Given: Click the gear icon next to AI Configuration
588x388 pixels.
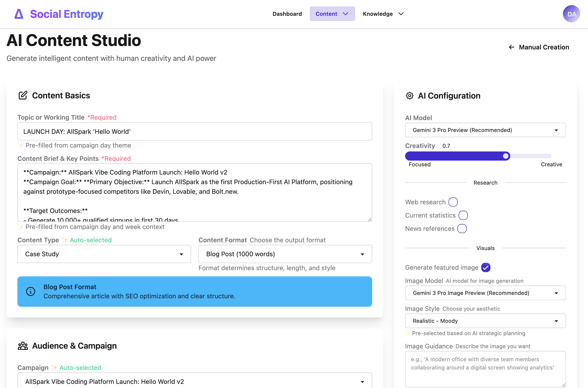Looking at the screenshot, I should (x=410, y=96).
